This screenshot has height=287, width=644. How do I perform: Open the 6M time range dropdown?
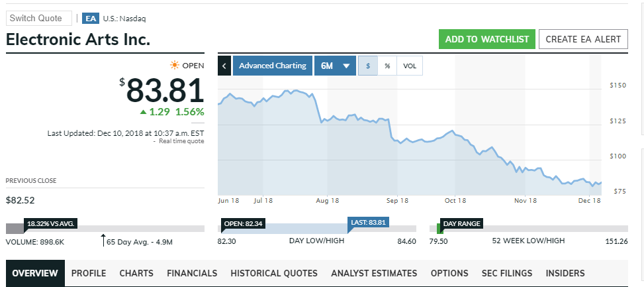(x=335, y=66)
